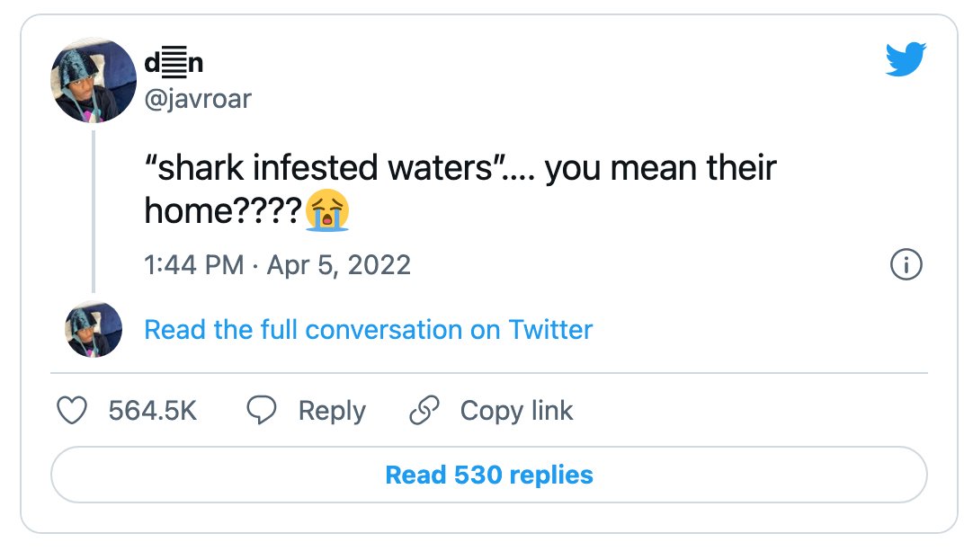Select the Copy link text
Screen dimensions: 973x560
pyautogui.click(x=516, y=411)
